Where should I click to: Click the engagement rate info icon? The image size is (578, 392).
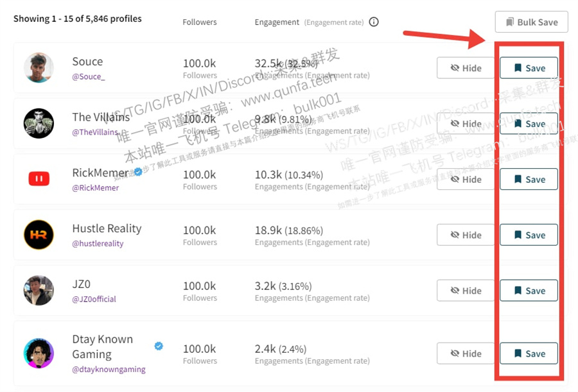(374, 22)
